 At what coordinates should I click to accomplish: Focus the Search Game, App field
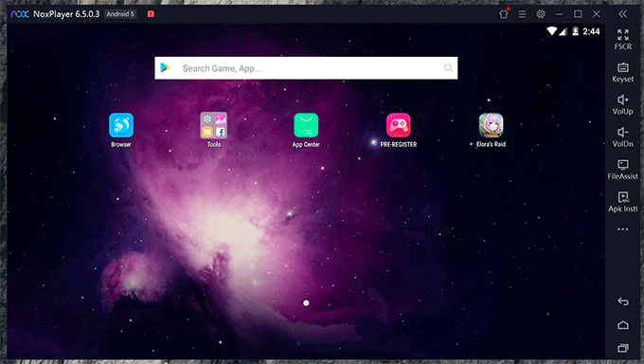[x=306, y=68]
